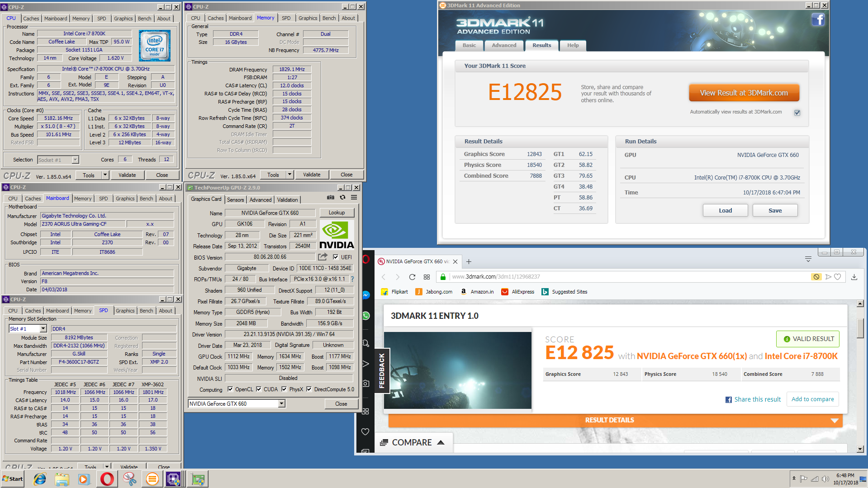Click the shipwreck benchmark thumbnail image

(458, 370)
